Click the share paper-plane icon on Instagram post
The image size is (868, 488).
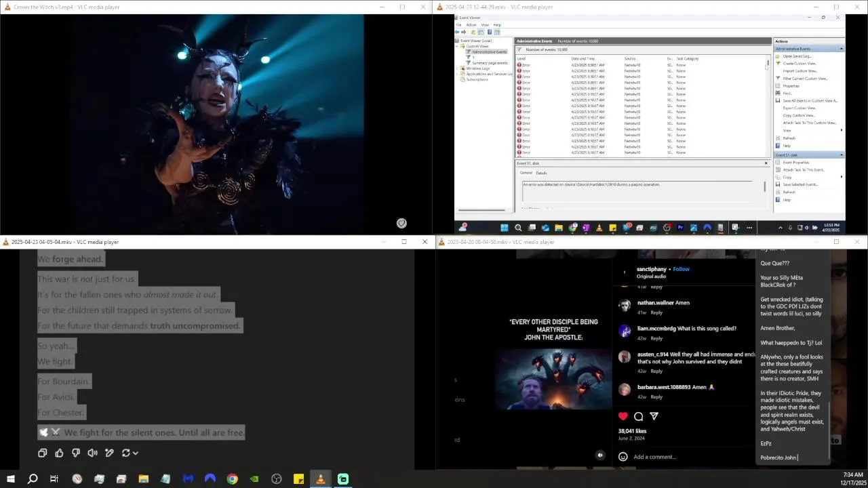coord(654,416)
